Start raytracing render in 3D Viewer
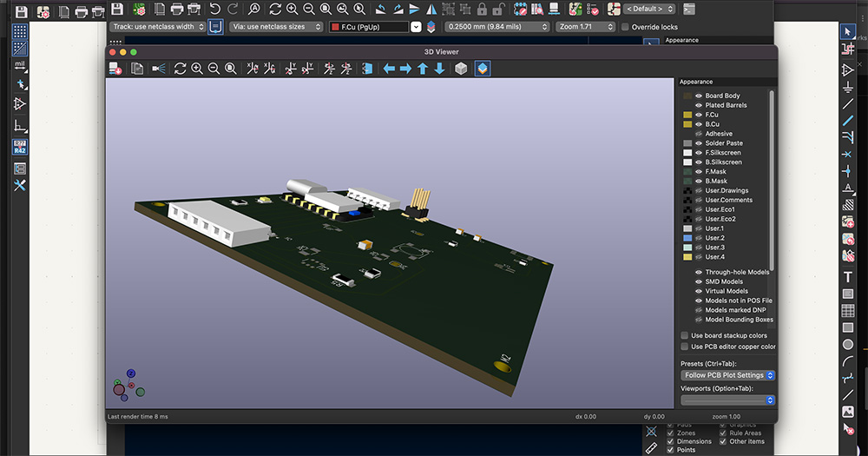 158,68
